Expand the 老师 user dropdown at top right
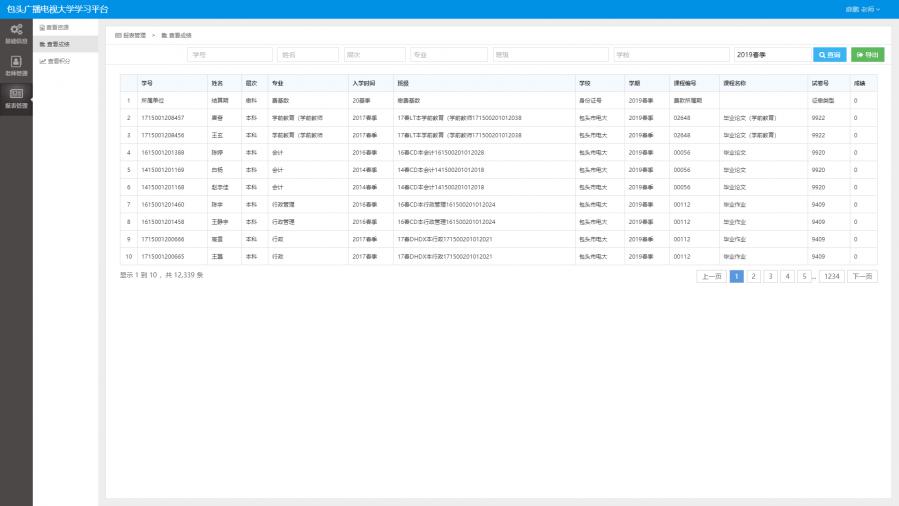This screenshot has height=506, width=899. point(863,8)
